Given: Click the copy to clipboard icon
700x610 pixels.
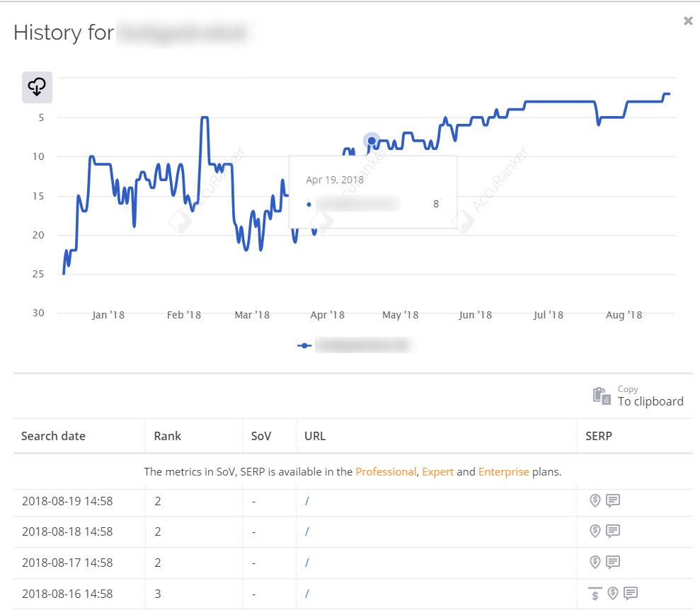Looking at the screenshot, I should pos(601,396).
